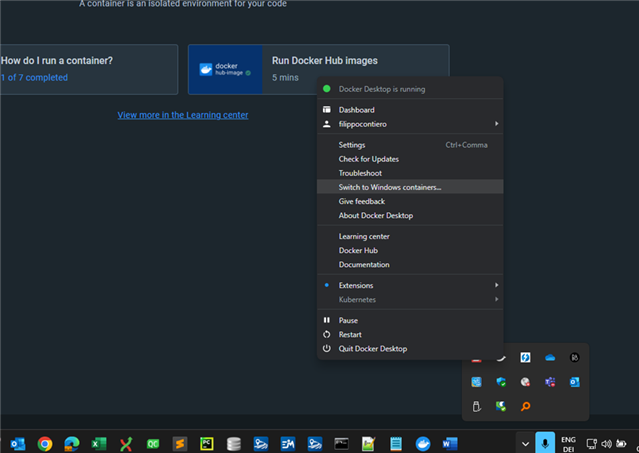
Task: Click the red-green X taskbar icon
Action: pyautogui.click(x=126, y=444)
